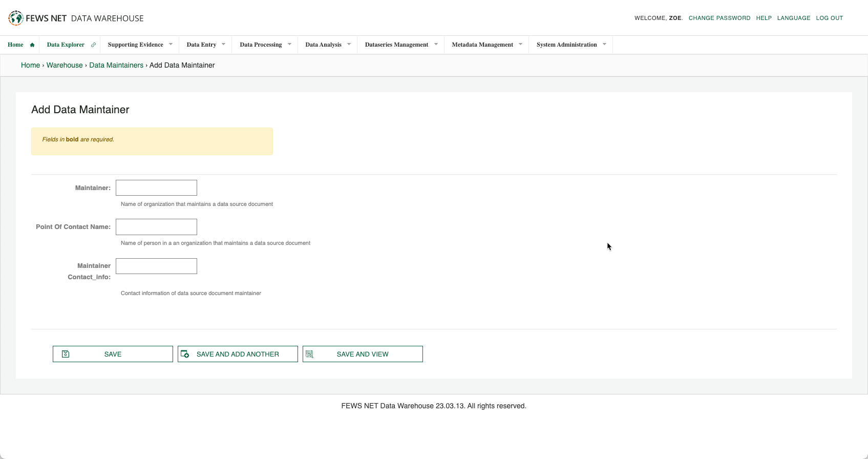This screenshot has height=459, width=868.
Task: Click the Save and Add Another icon
Action: (185, 354)
